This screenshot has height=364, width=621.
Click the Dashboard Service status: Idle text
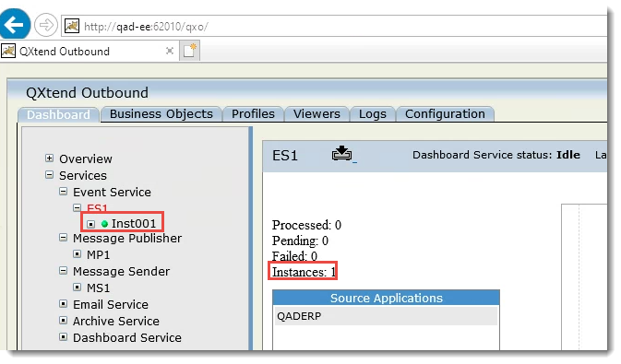(496, 155)
